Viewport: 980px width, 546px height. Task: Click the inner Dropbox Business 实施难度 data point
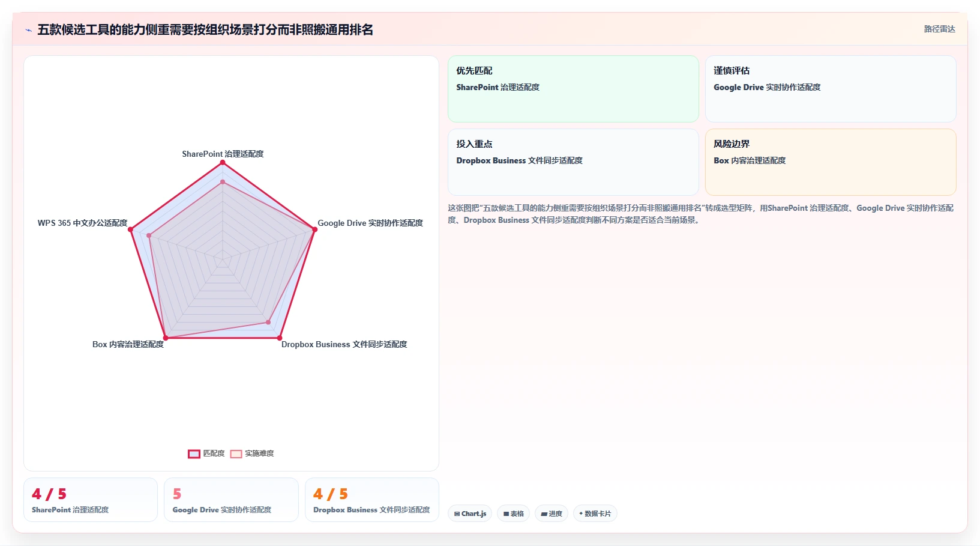pos(268,323)
